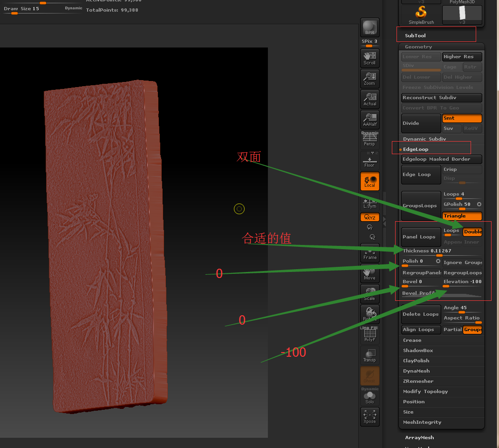This screenshot has height=448, width=499.
Task: Click the Delete Loops button
Action: [x=421, y=314]
